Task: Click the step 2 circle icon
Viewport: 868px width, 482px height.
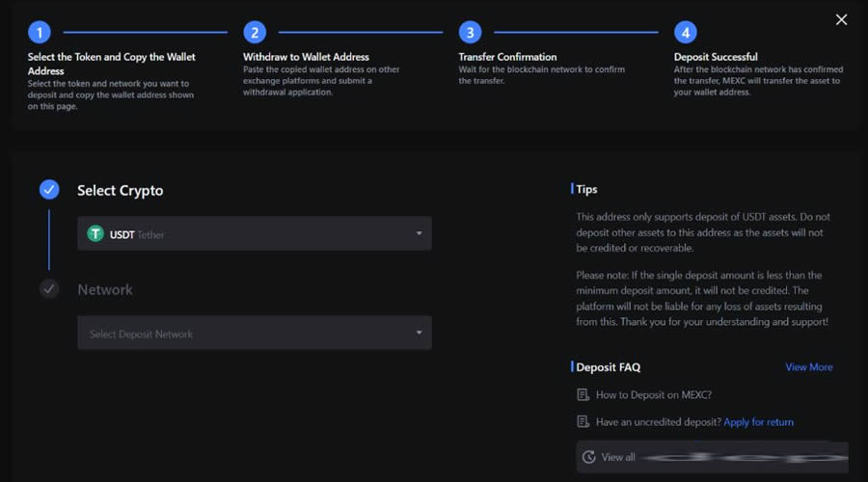Action: coord(255,33)
